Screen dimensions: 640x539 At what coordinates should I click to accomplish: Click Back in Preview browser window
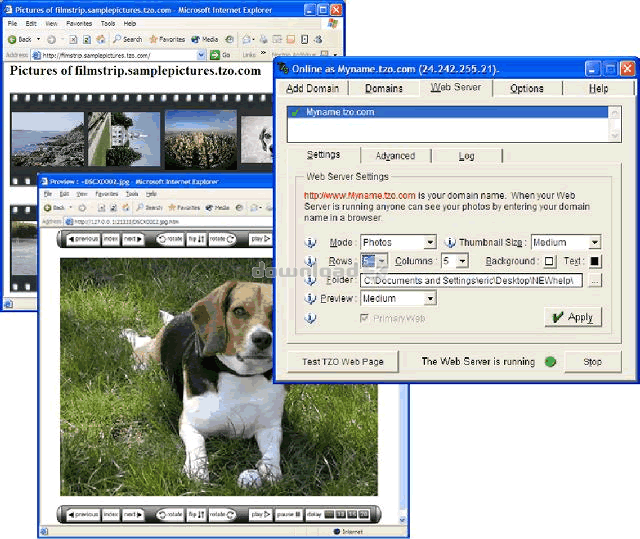coord(54,208)
